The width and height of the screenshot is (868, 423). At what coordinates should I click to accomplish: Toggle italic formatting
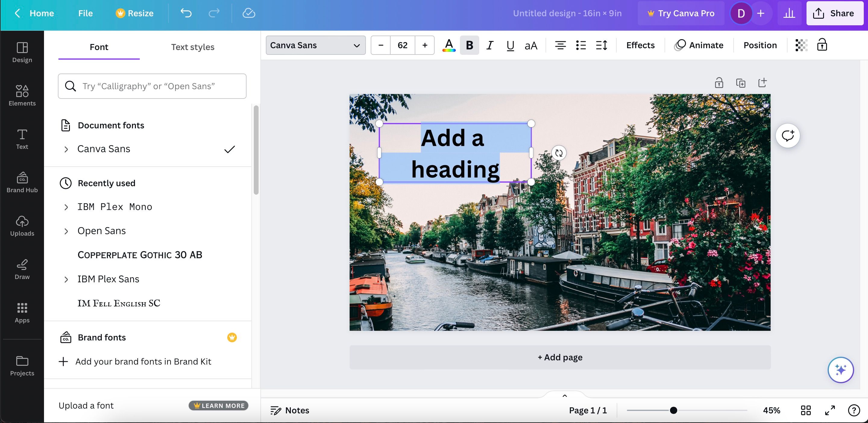(x=489, y=45)
